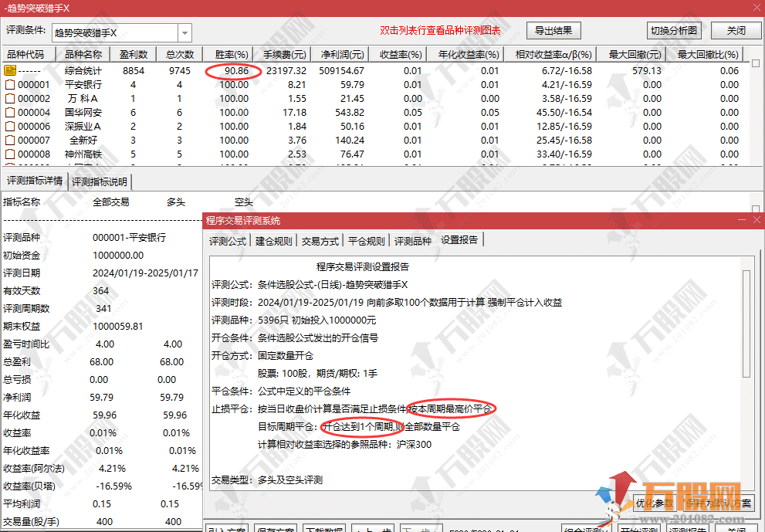Click the icon beside stock 000004

[x=10, y=113]
